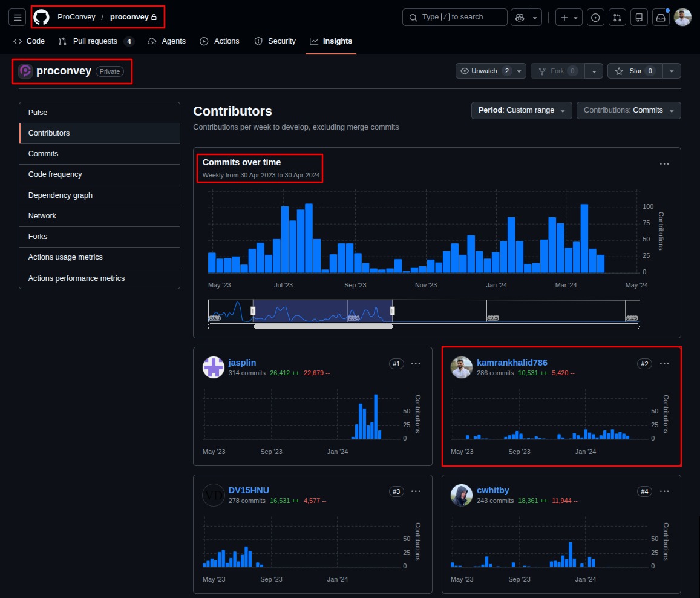Click the proconvey repository logo icon

[25, 71]
